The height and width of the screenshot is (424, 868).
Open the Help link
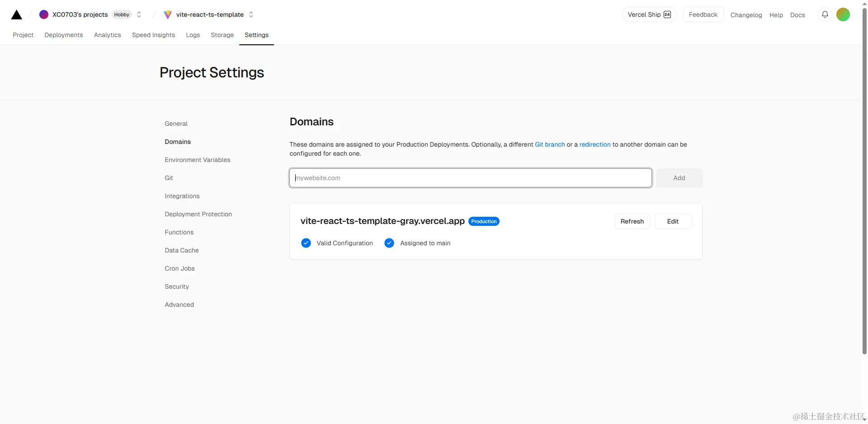[776, 15]
